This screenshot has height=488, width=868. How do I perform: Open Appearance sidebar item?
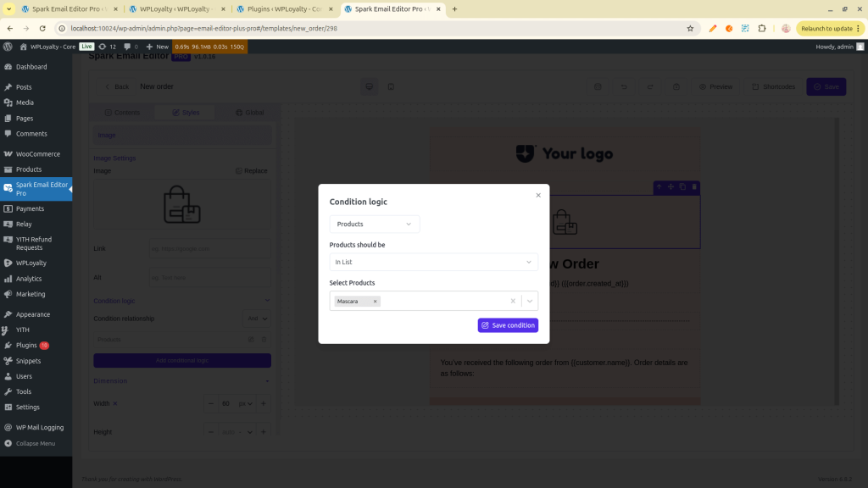point(33,314)
